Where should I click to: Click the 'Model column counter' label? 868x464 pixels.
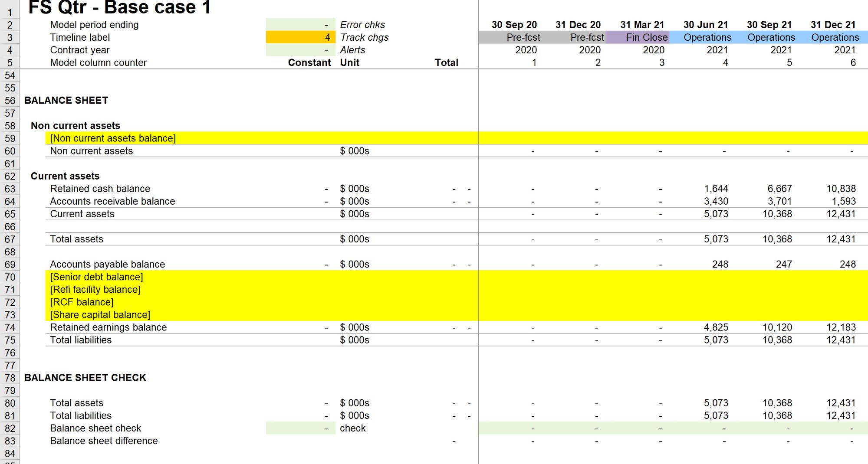98,62
